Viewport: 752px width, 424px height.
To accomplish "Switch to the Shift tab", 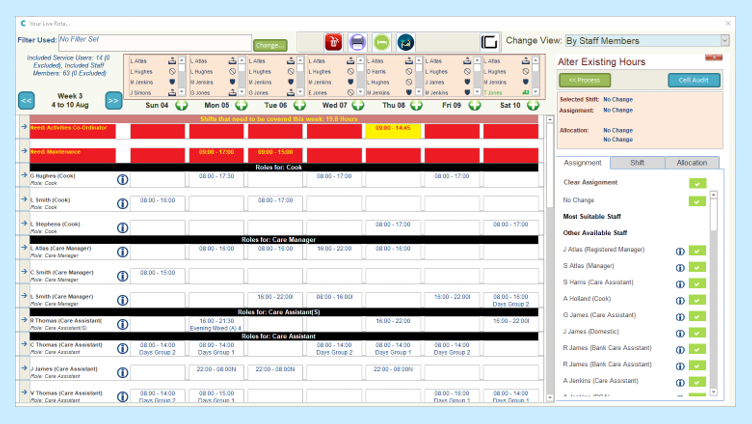I will [637, 163].
